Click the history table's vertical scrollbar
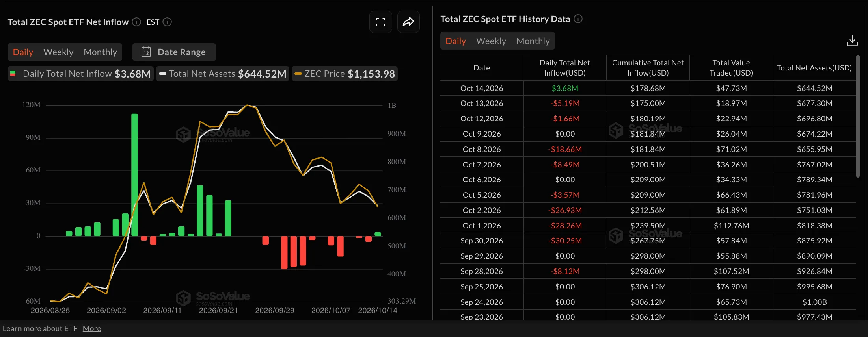868x337 pixels. coord(858,116)
